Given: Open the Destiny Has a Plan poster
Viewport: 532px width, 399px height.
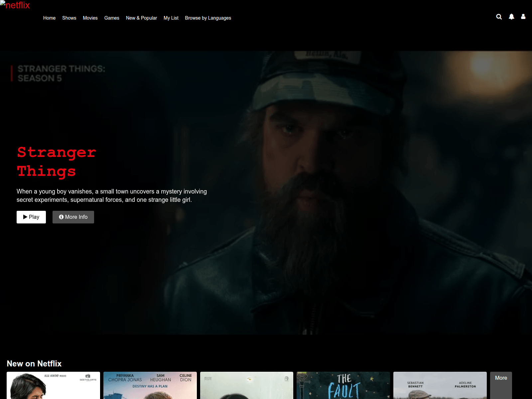Looking at the screenshot, I should [x=150, y=385].
